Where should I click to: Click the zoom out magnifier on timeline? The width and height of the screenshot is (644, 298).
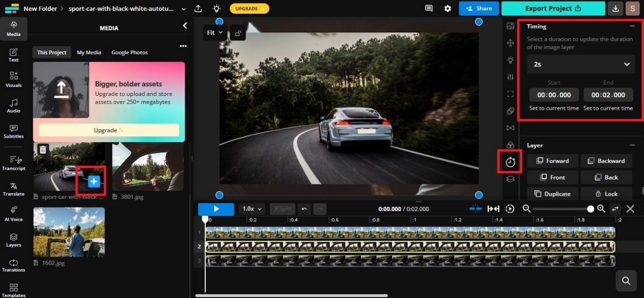[x=527, y=209]
